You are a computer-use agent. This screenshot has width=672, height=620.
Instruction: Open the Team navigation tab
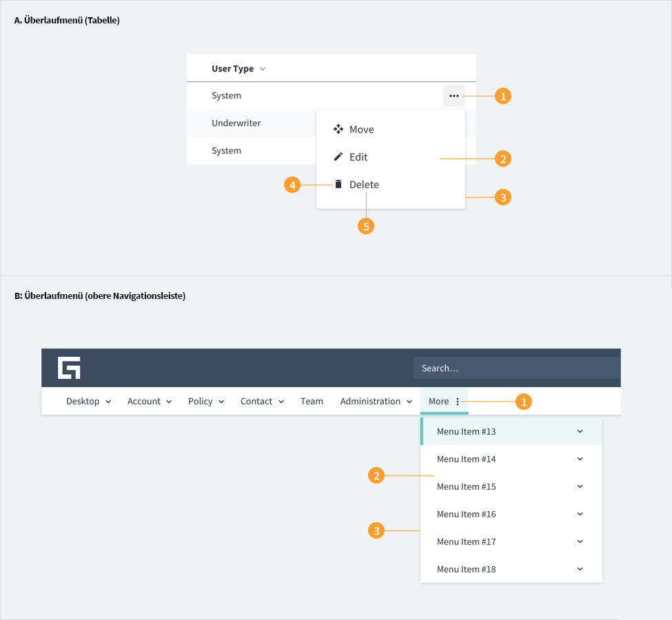click(312, 402)
